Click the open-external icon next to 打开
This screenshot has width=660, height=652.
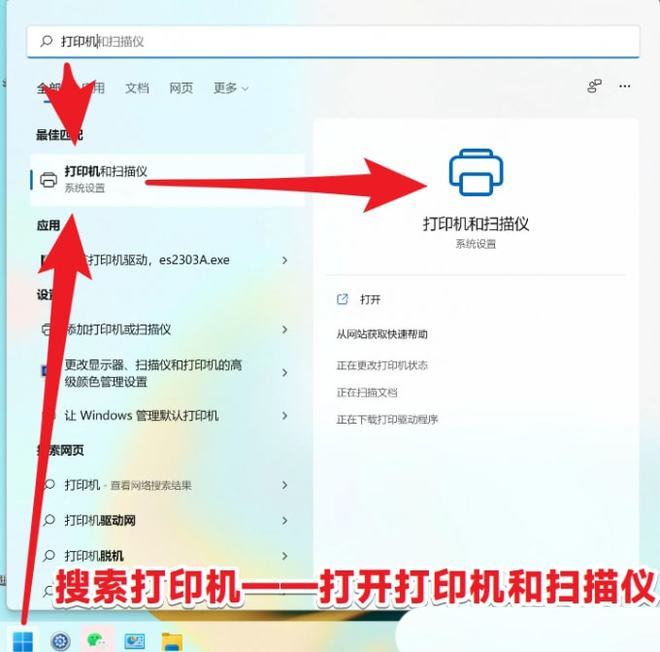click(343, 299)
